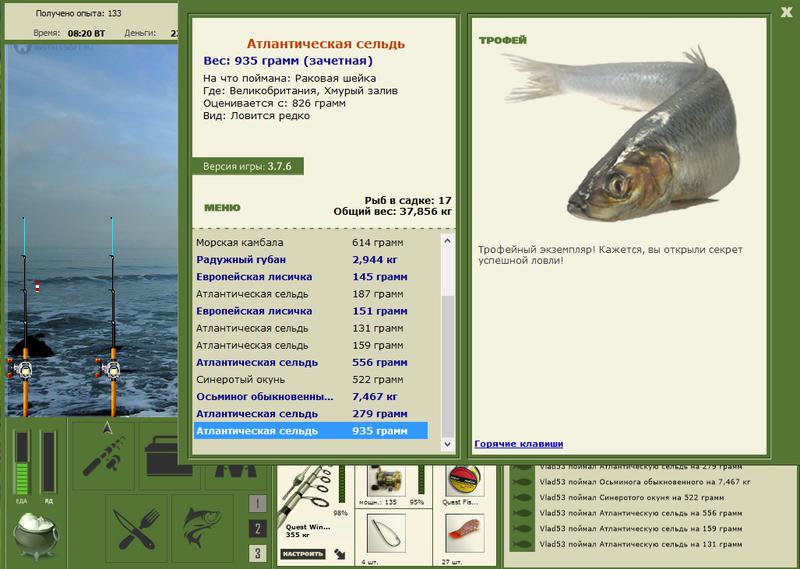Select the reel thumbnail with power 135
Viewport: 800px width, 569px height.
(x=386, y=481)
